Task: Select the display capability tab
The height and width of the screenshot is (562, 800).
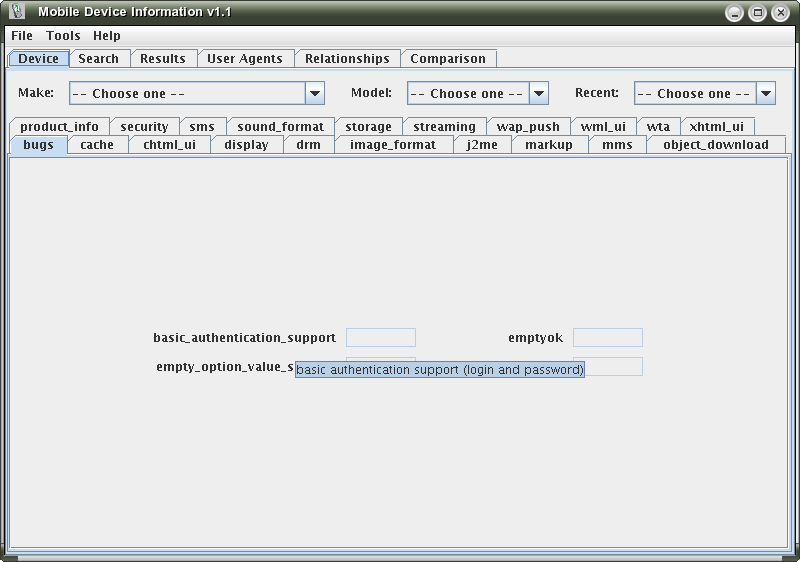Action: [x=246, y=145]
